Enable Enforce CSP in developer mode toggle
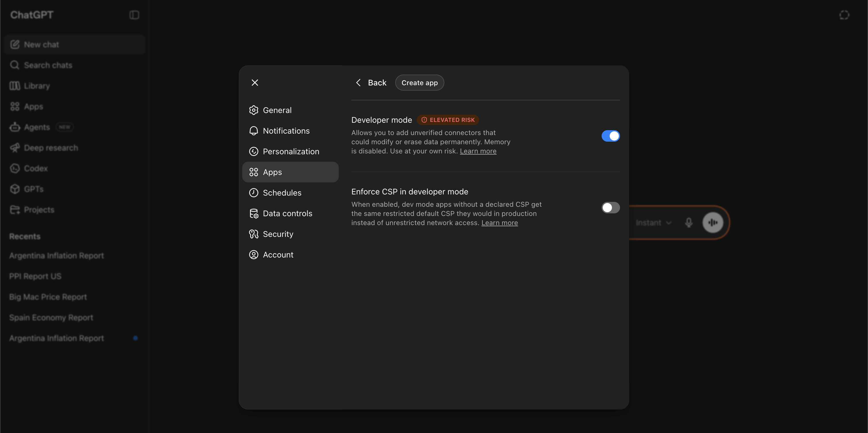 (611, 208)
